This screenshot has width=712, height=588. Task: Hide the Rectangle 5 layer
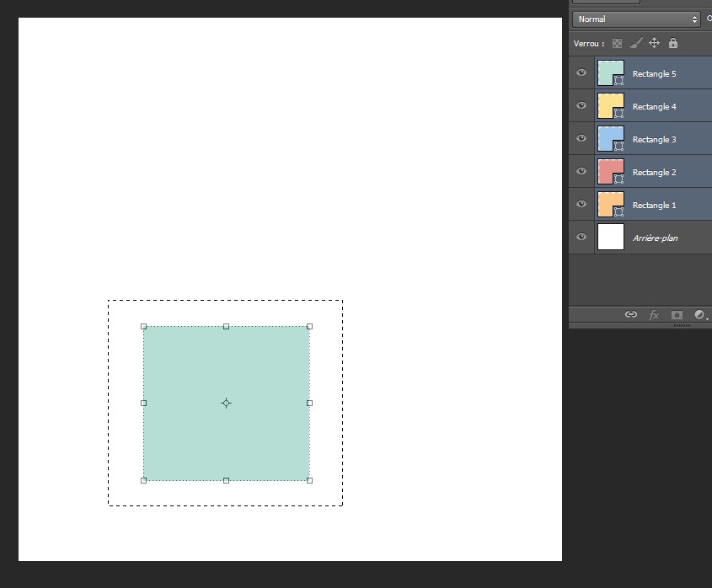581,72
